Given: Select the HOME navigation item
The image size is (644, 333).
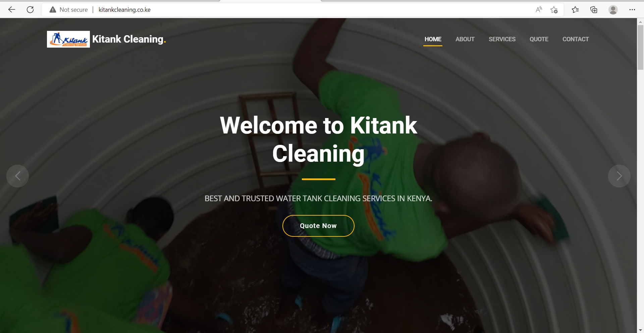Looking at the screenshot, I should (x=433, y=39).
